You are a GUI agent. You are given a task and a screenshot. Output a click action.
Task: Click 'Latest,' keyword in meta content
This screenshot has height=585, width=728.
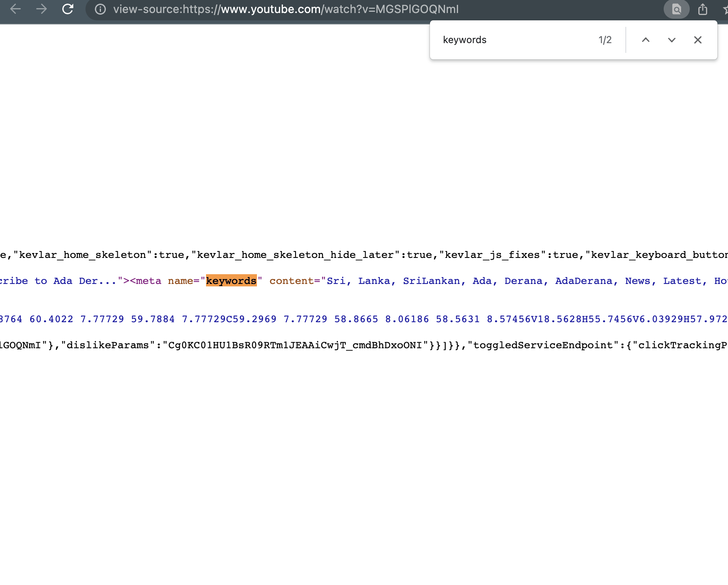[x=685, y=281]
